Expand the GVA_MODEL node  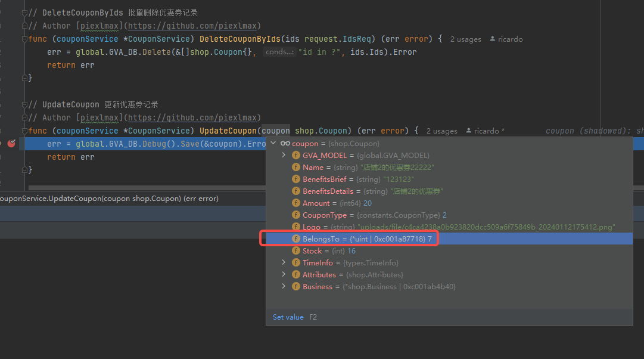coord(284,156)
